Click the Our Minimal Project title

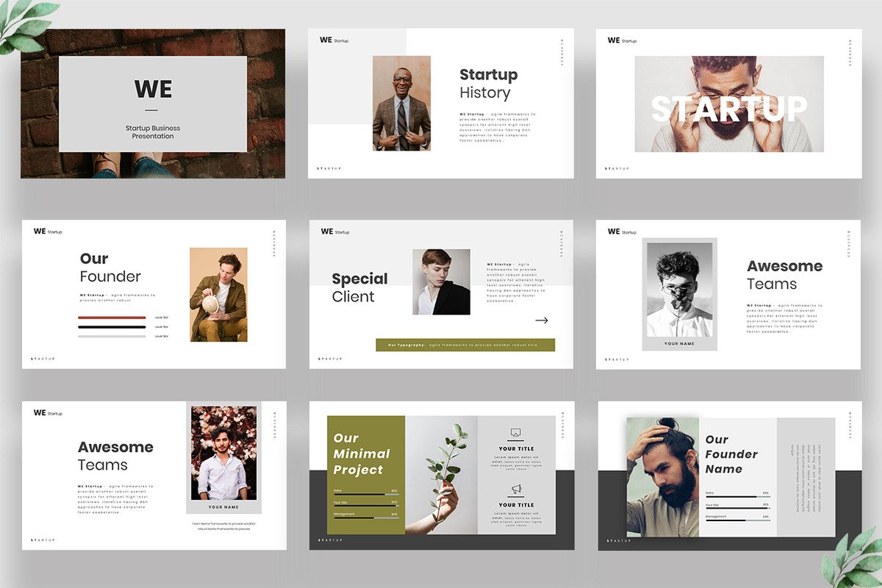pyautogui.click(x=362, y=453)
